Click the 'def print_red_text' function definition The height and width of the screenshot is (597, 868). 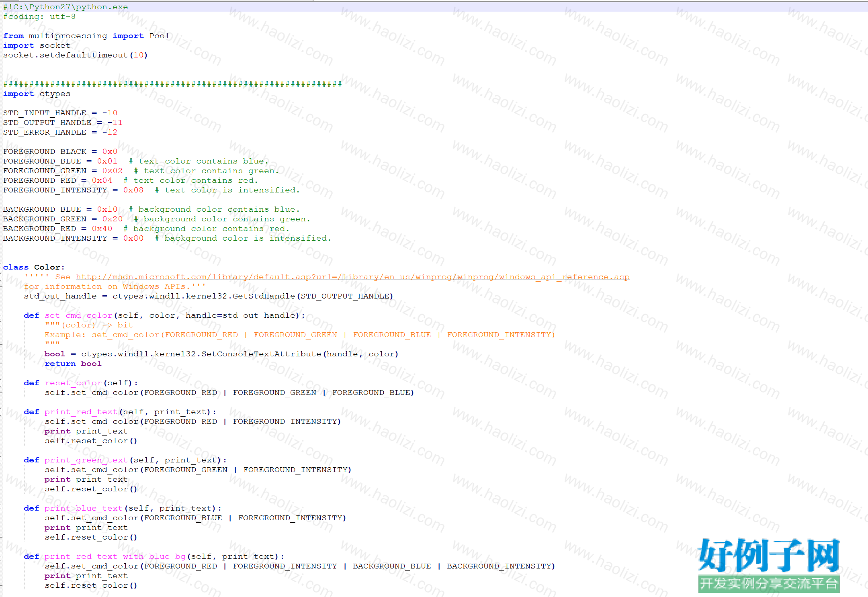[x=120, y=412]
